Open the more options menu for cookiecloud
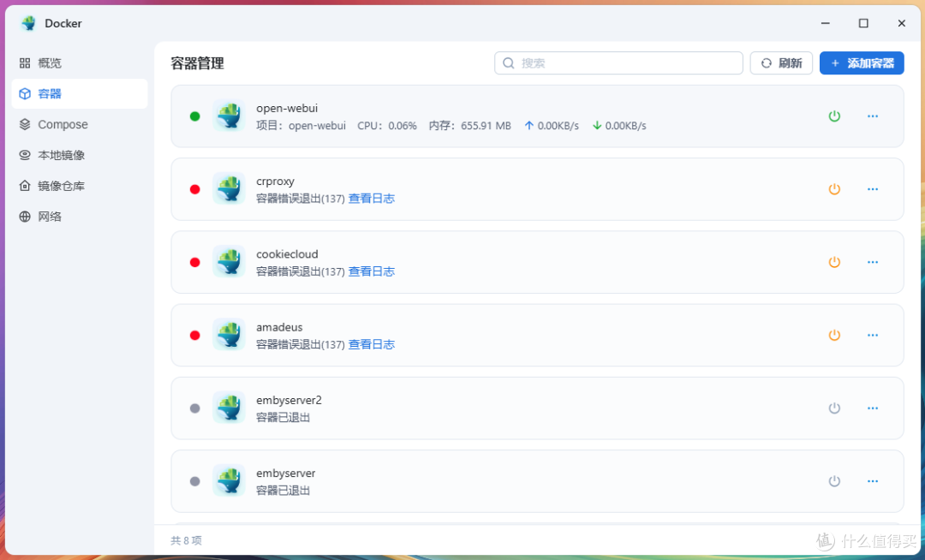 click(x=873, y=262)
